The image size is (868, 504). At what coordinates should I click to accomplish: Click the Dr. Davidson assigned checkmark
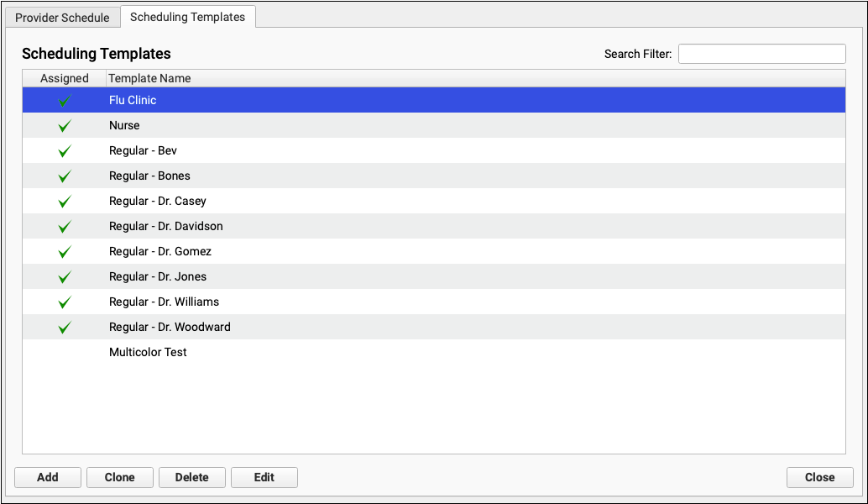click(x=65, y=227)
